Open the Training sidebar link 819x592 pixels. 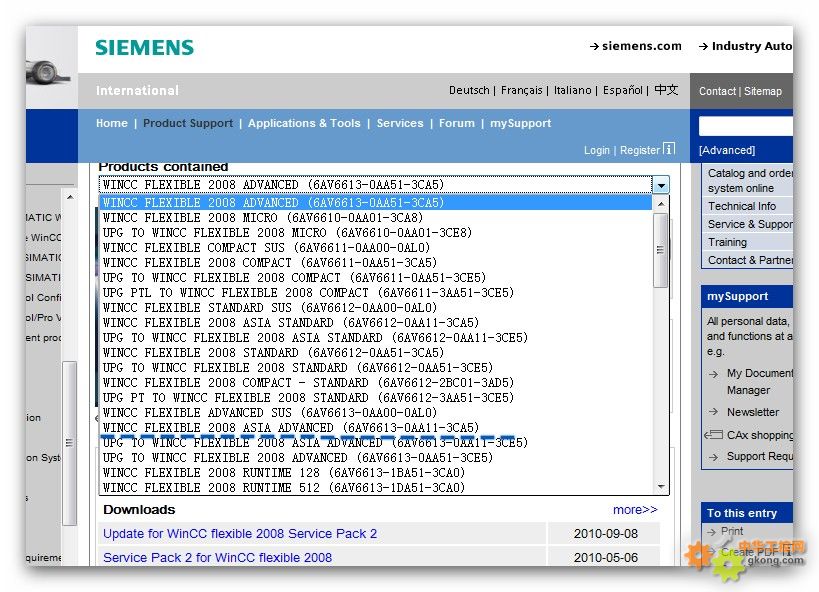click(727, 242)
